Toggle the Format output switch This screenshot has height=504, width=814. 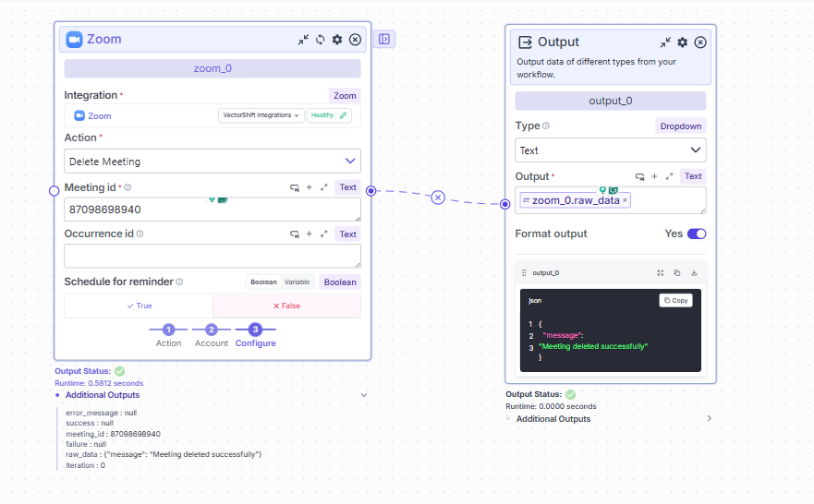pos(697,234)
